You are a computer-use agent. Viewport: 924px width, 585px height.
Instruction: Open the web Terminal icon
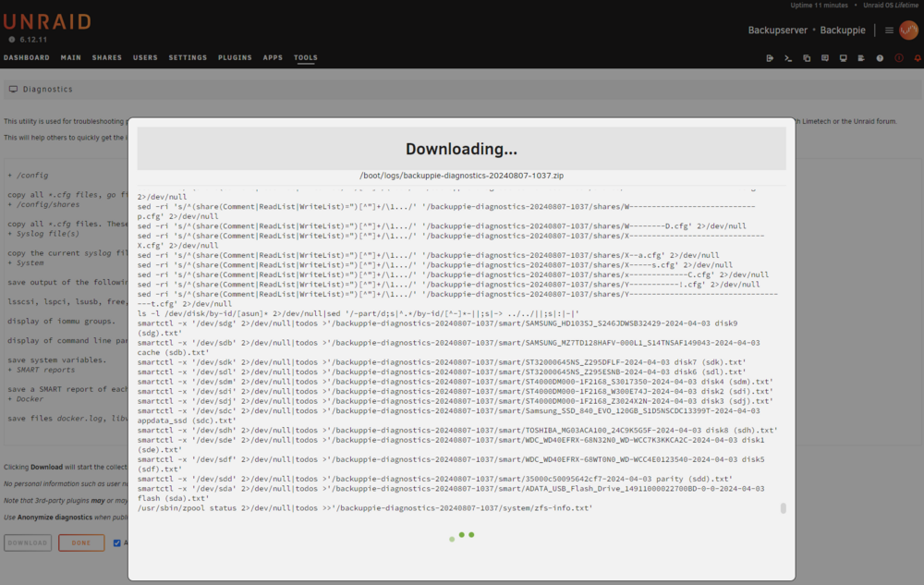[788, 58]
